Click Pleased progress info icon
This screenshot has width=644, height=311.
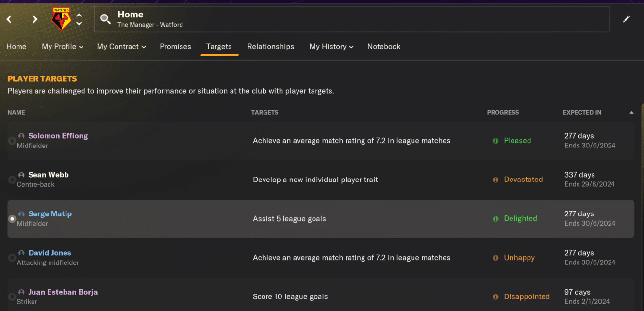(495, 141)
